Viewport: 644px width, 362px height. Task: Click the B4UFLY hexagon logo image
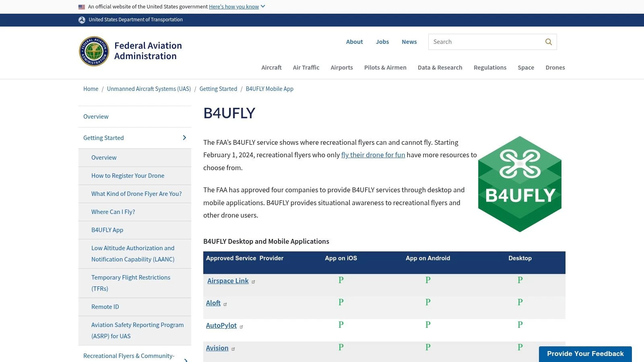pyautogui.click(x=520, y=184)
